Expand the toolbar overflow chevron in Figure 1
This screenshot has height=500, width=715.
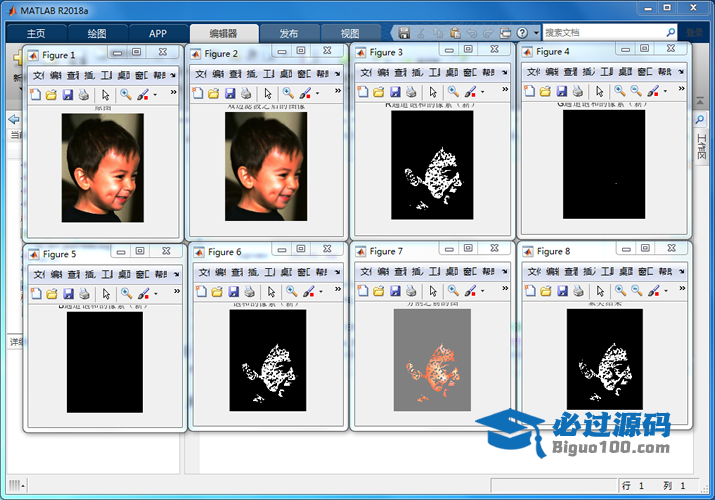[x=174, y=93]
